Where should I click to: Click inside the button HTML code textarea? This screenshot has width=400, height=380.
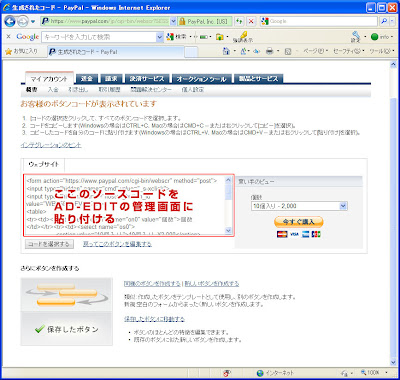125,205
